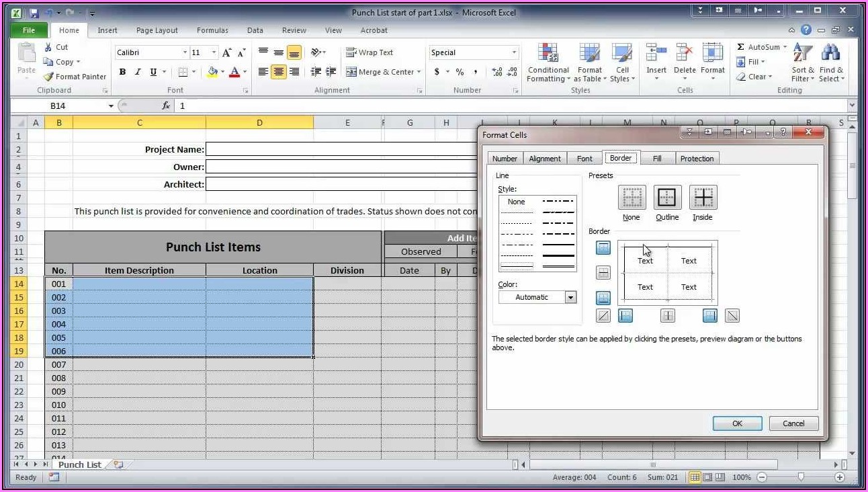Image resolution: width=868 pixels, height=492 pixels.
Task: Click the Insert Function fx icon
Action: tap(166, 106)
